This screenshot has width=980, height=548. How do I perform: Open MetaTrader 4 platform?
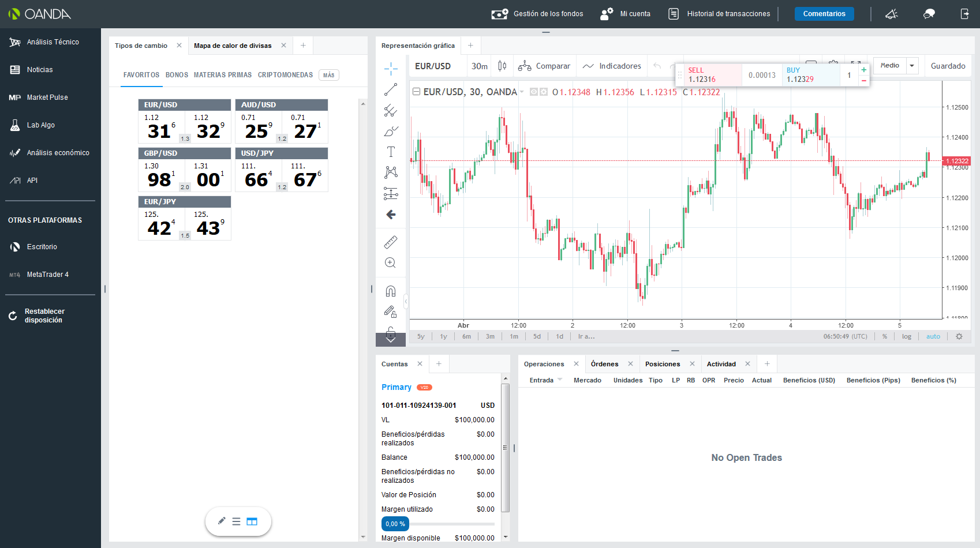coord(39,275)
